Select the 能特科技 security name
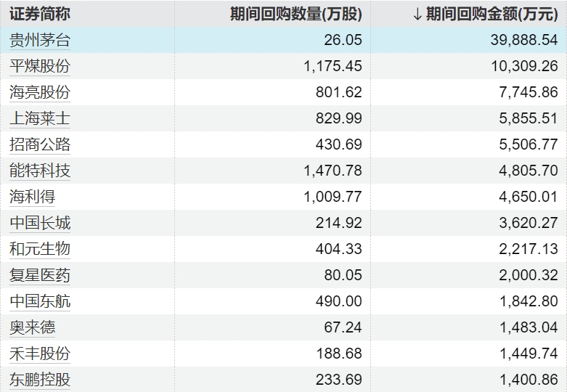567x392 pixels. click(40, 171)
